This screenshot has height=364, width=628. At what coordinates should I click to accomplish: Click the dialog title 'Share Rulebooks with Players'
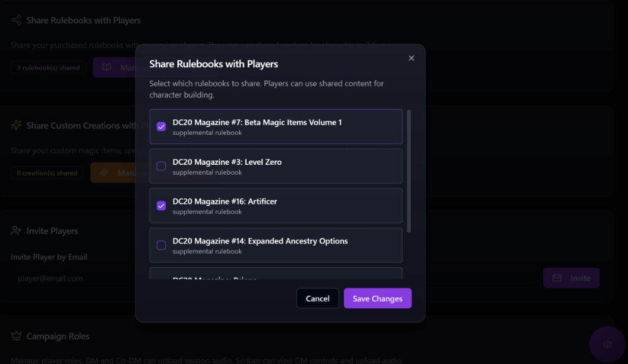pos(213,64)
